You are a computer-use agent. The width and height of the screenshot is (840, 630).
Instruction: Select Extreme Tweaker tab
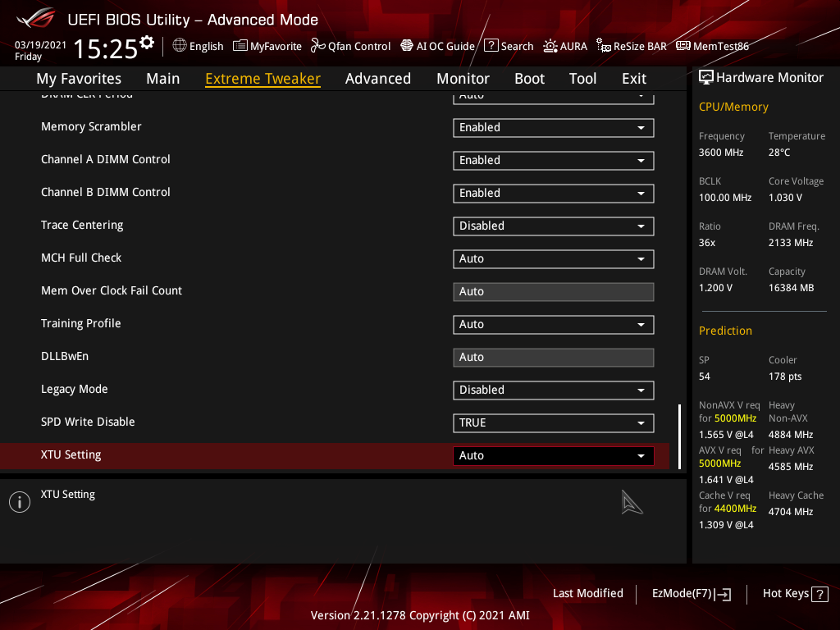[262, 78]
